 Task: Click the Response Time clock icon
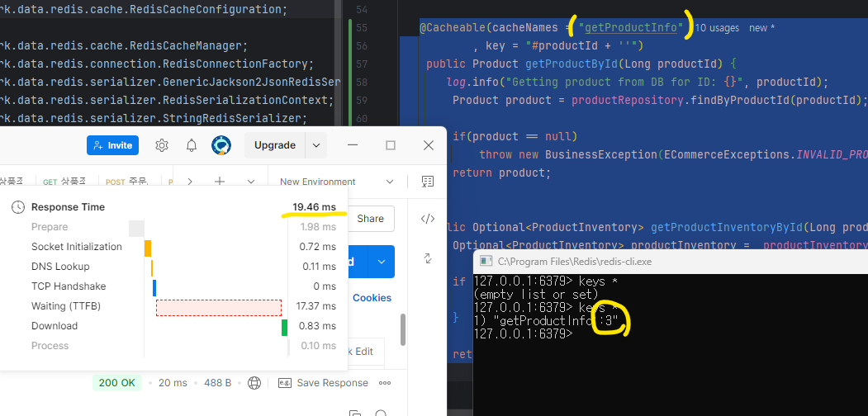pos(18,207)
